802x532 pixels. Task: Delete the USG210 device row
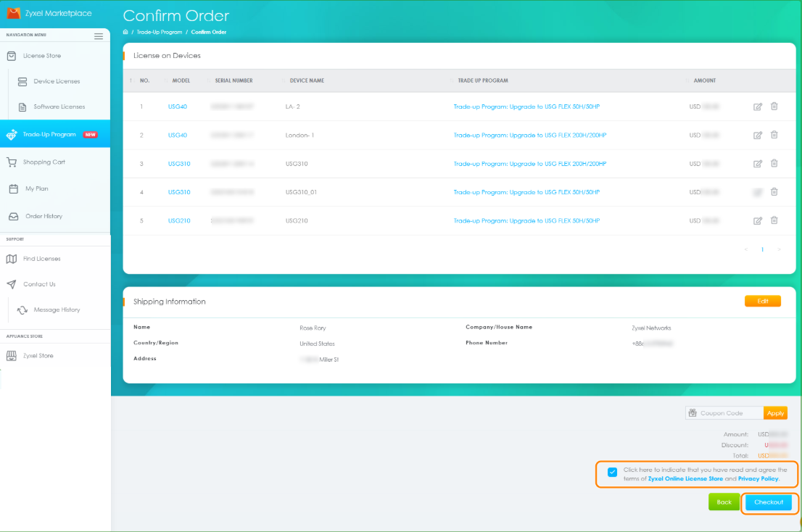click(x=774, y=220)
